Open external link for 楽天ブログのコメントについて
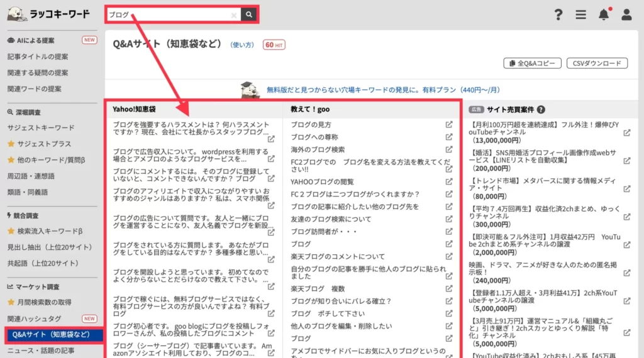644x358 pixels. pyautogui.click(x=449, y=256)
